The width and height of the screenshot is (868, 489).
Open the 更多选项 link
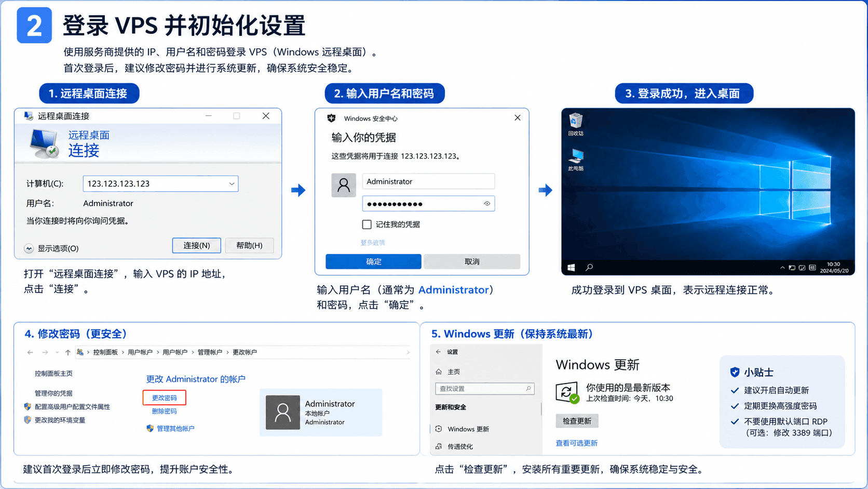pos(373,243)
